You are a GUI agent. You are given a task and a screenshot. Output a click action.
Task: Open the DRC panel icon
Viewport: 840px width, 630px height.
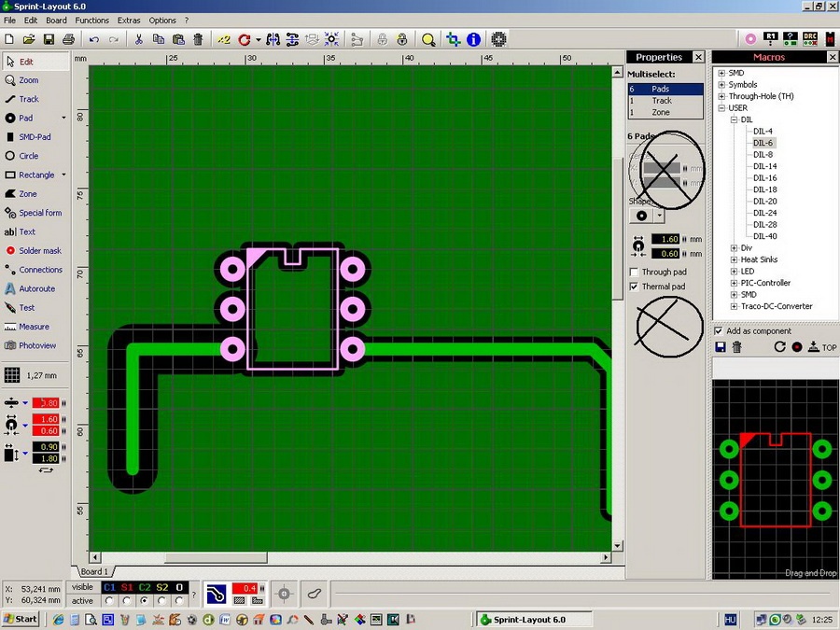(x=810, y=38)
